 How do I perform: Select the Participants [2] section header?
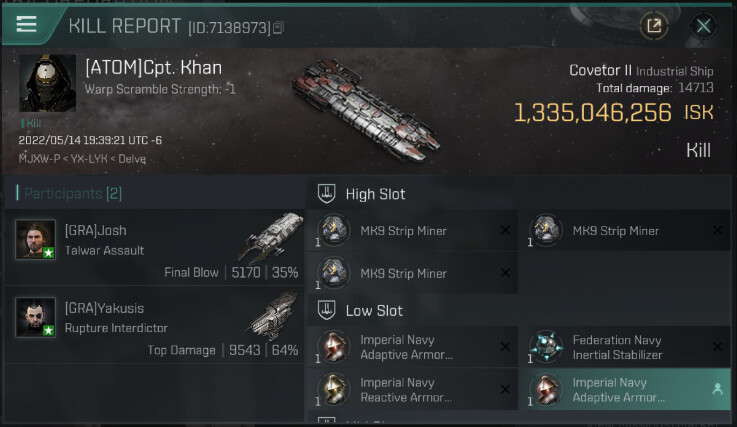[68, 192]
